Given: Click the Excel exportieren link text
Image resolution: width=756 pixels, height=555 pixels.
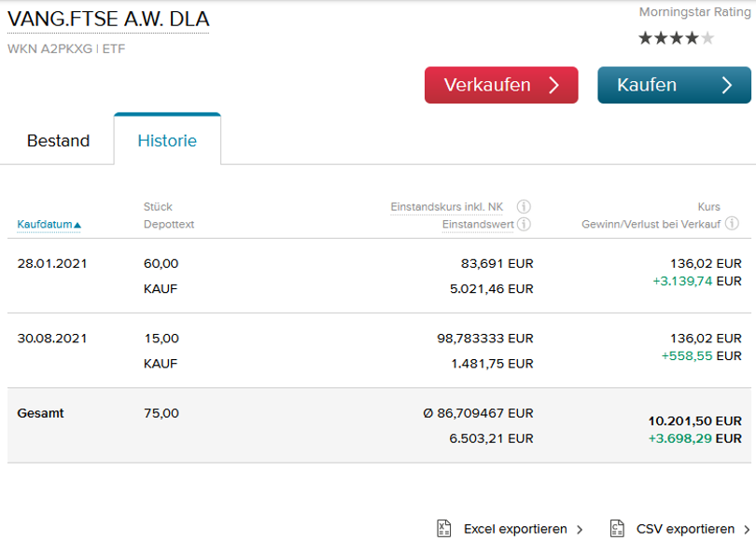Looking at the screenshot, I should click(515, 529).
